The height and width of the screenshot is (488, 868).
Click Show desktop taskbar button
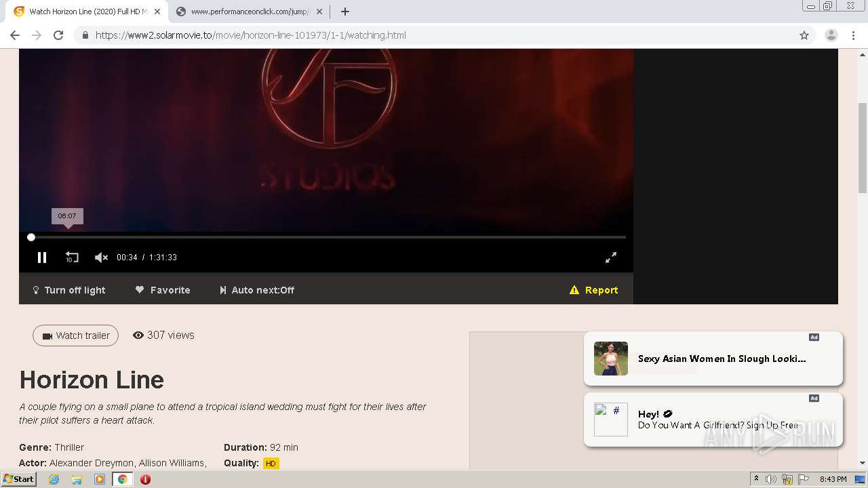[860, 479]
